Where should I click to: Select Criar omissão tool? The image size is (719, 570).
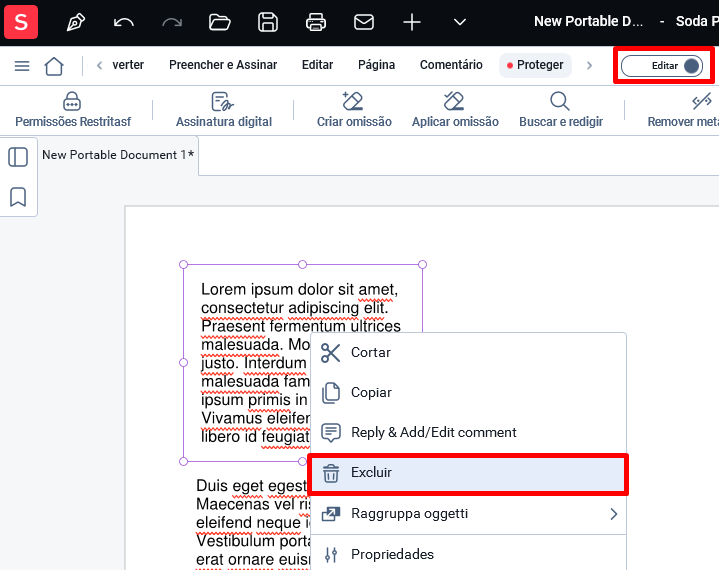pyautogui.click(x=354, y=110)
